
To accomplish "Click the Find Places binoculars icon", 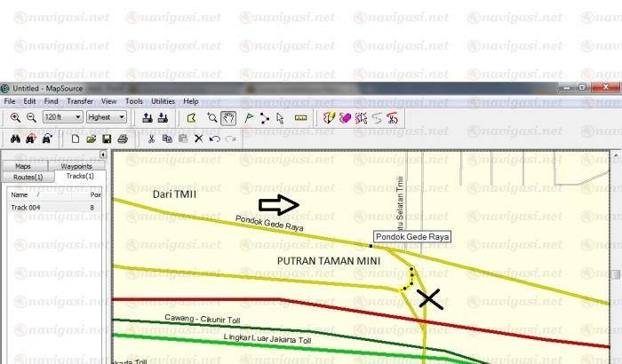I will pyautogui.click(x=15, y=138).
